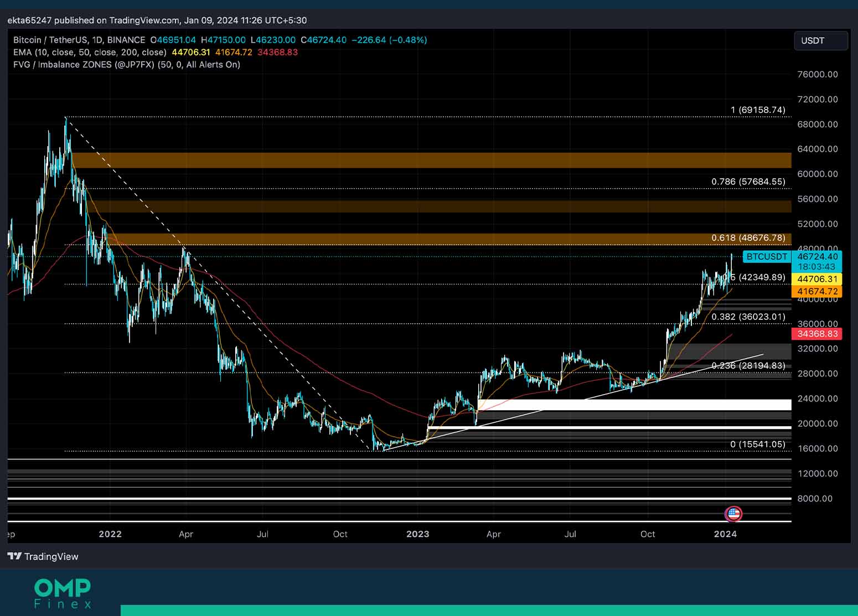Click the 16000.00 price axis label

(x=818, y=448)
